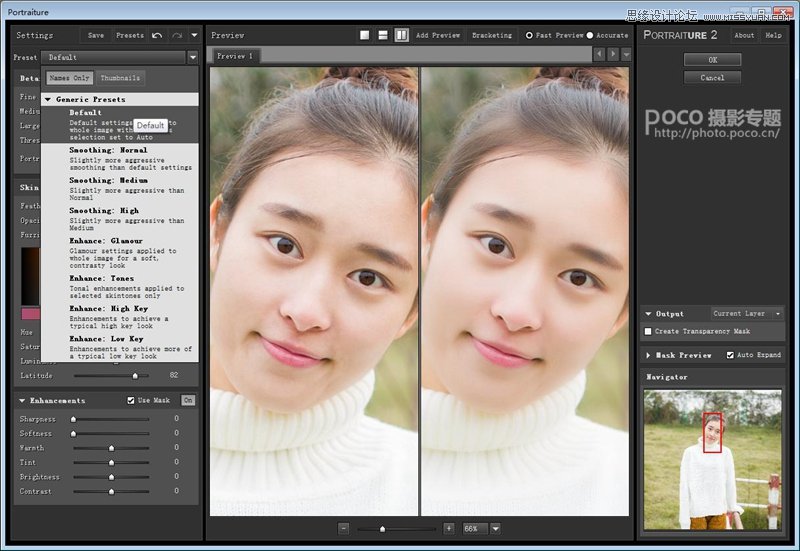Select horizontal split preview layout icon
This screenshot has width=800, height=551.
(x=383, y=35)
